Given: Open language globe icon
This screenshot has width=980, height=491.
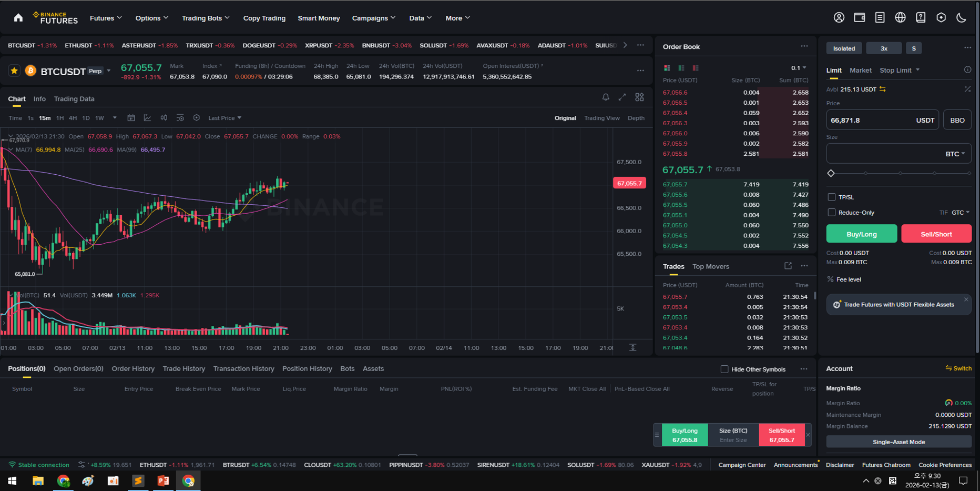Looking at the screenshot, I should [900, 17].
